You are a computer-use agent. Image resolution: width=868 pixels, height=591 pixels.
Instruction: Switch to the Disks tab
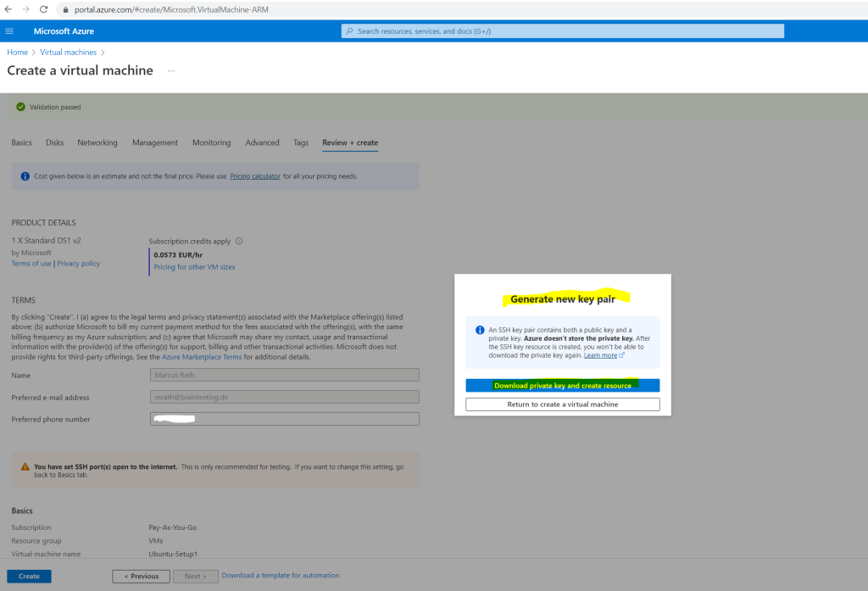55,142
